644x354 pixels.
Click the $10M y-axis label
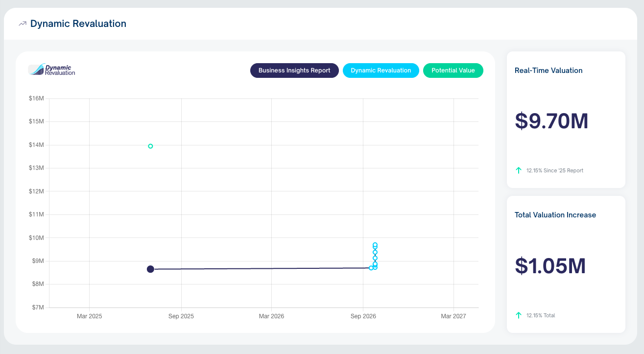point(37,238)
